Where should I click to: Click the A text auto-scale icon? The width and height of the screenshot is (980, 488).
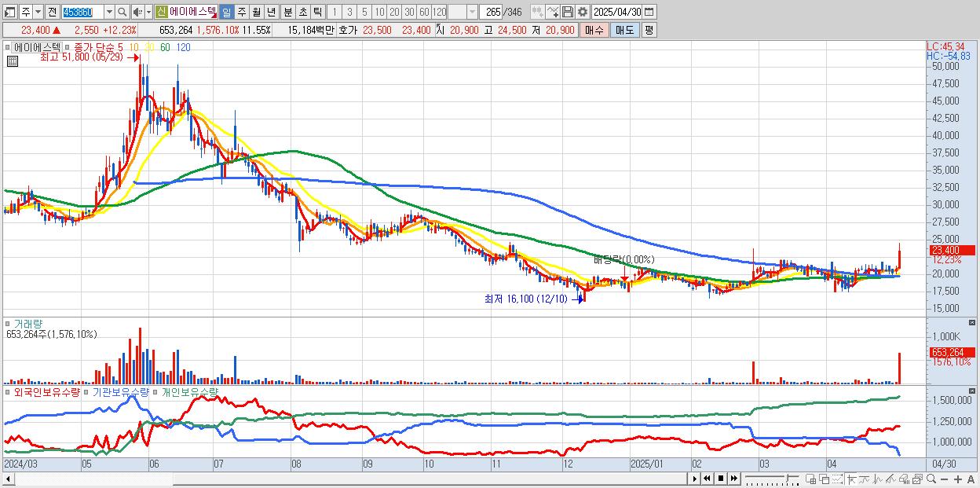pos(971,479)
